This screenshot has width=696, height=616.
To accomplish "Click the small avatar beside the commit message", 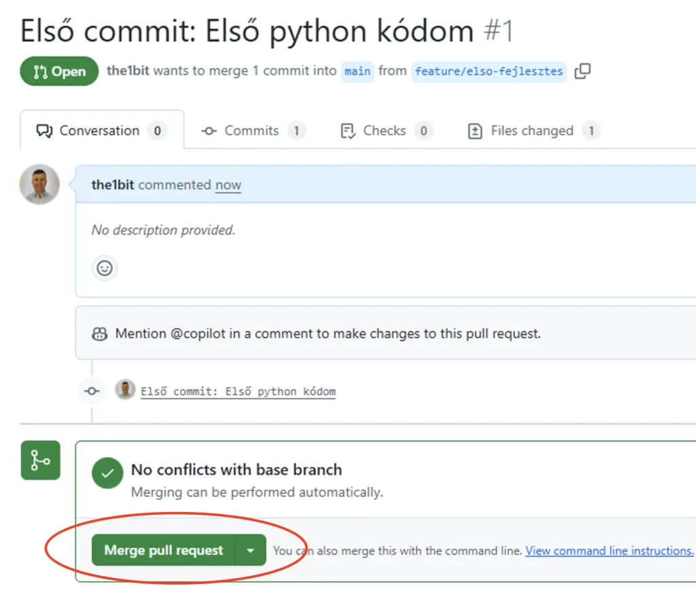I will click(125, 390).
